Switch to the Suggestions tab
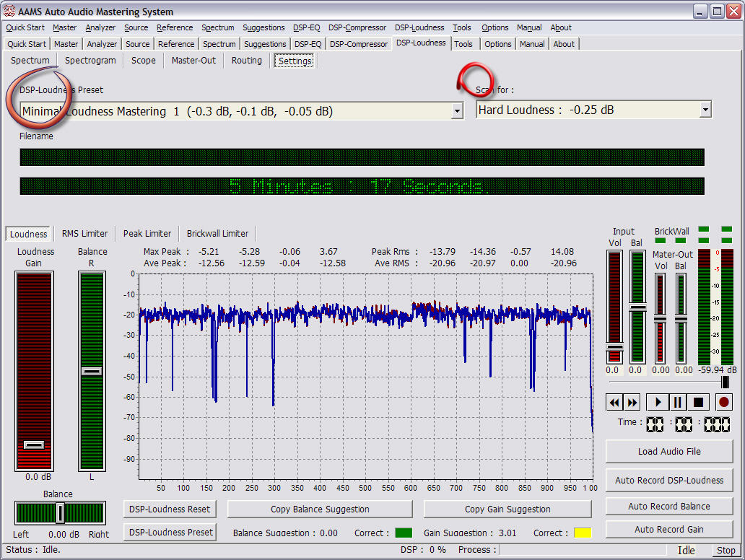 click(265, 44)
